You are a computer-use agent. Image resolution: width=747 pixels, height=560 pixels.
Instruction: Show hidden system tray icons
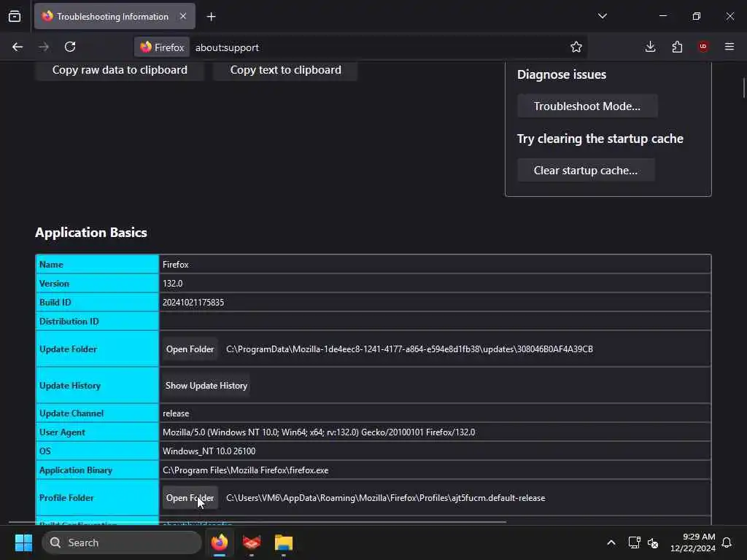(x=611, y=542)
